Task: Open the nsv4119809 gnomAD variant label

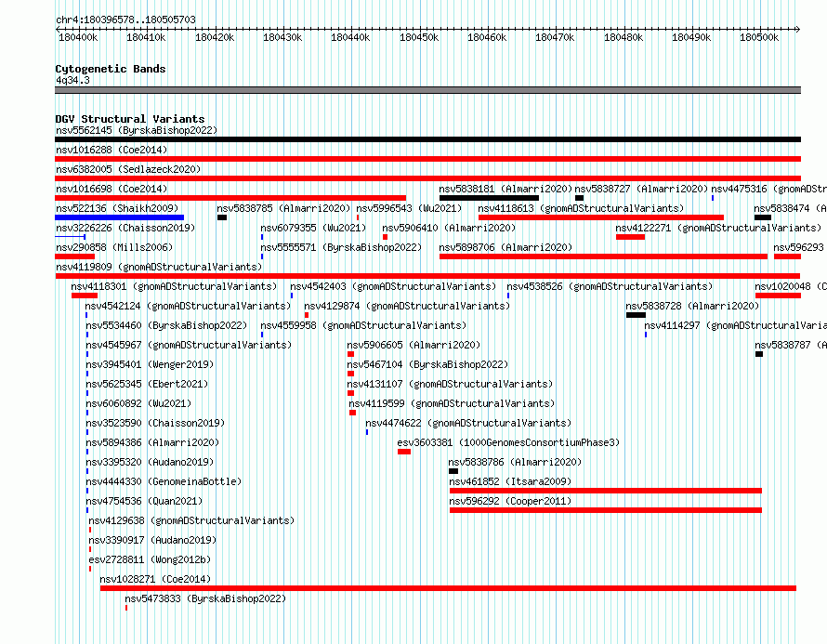Action: [x=159, y=267]
